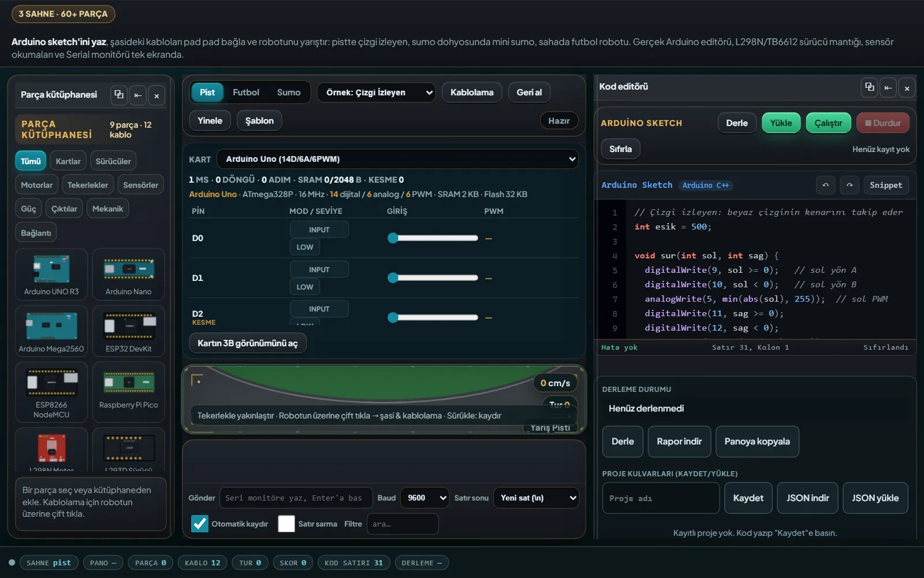Viewport: 924px width, 578px height.
Task: Select the ESP32 DevKit part
Action: 129,331
